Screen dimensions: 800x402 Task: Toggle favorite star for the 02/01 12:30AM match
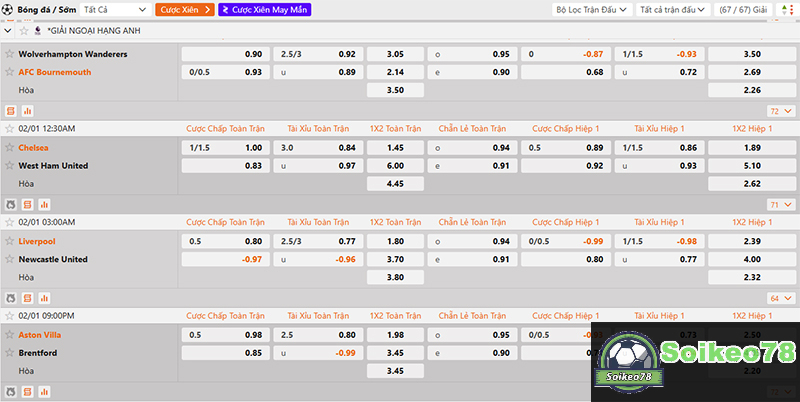click(x=10, y=129)
